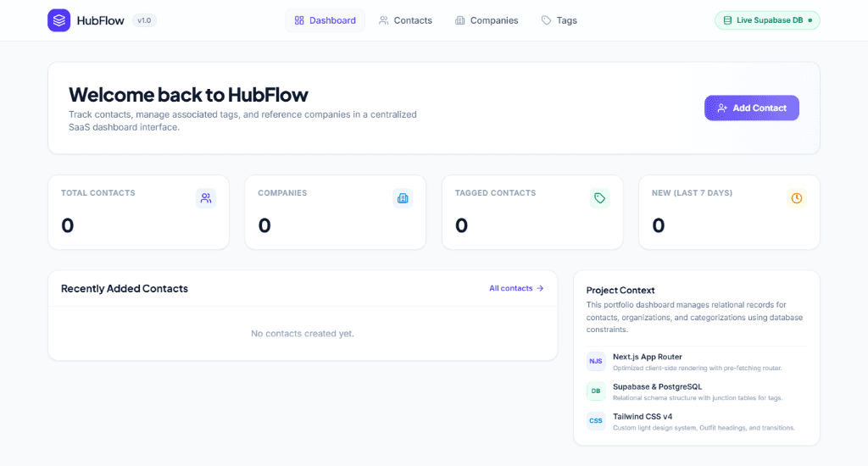Click the zero count in Tagged Contacts card
Image resolution: width=868 pixels, height=466 pixels.
461,226
